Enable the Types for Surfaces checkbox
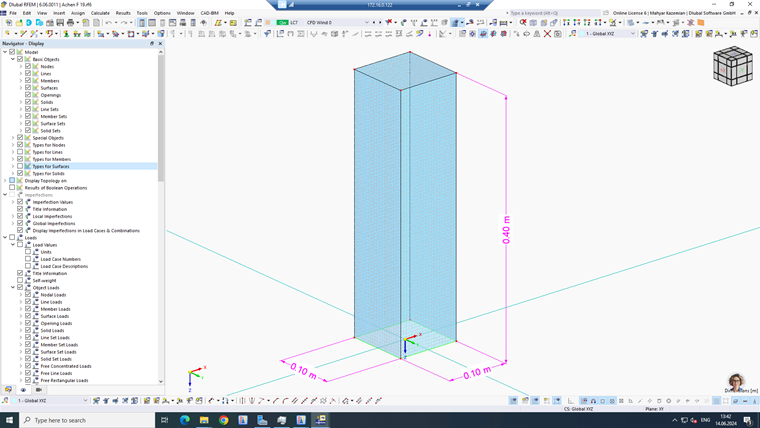 [x=20, y=166]
